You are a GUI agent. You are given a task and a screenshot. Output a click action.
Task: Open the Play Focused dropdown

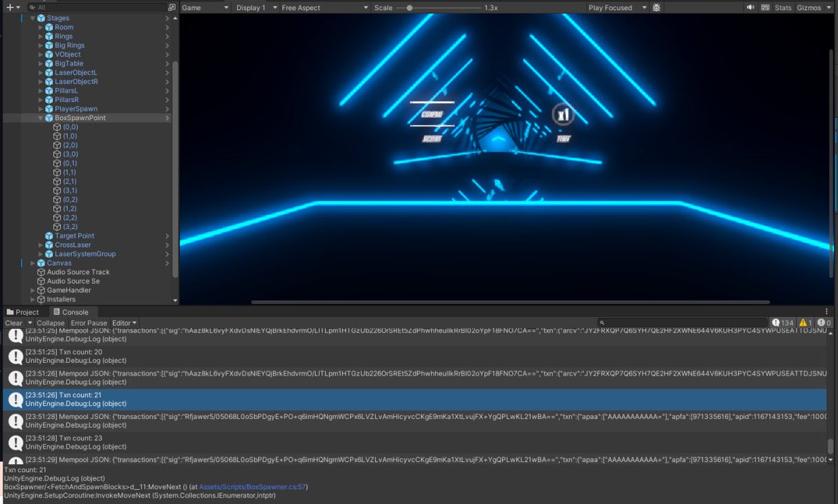(x=616, y=8)
